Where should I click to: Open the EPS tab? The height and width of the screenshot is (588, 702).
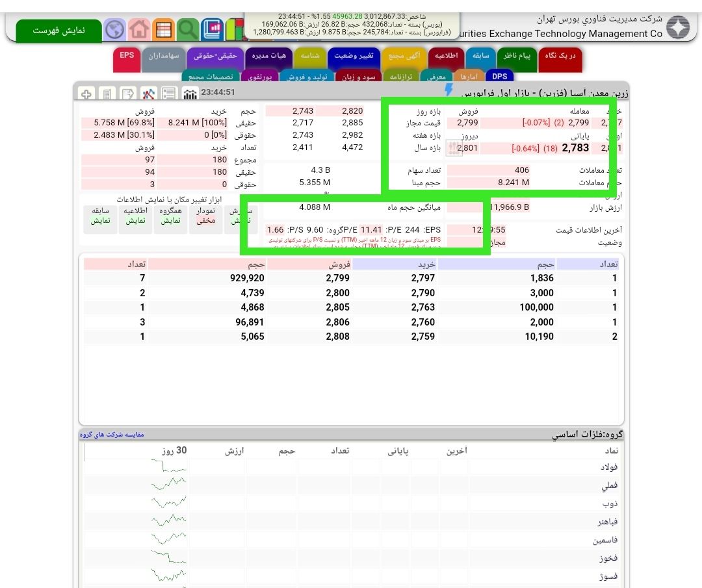click(x=127, y=59)
